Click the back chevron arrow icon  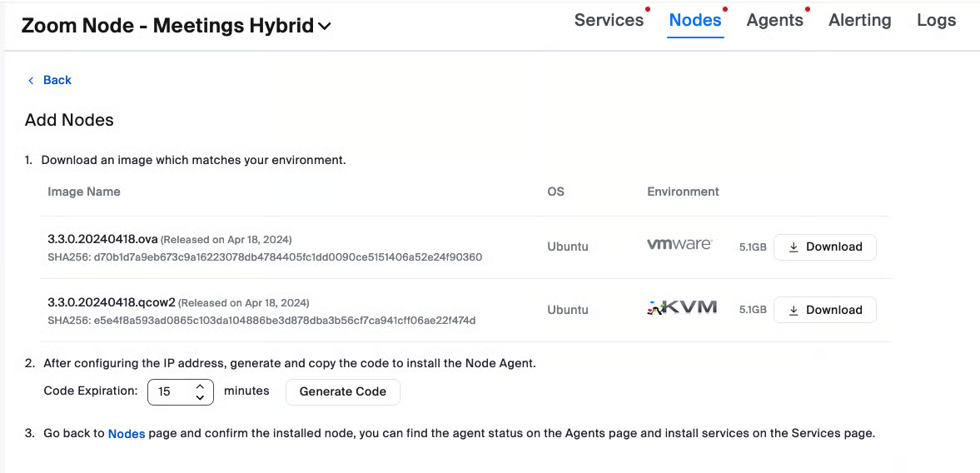coord(31,81)
